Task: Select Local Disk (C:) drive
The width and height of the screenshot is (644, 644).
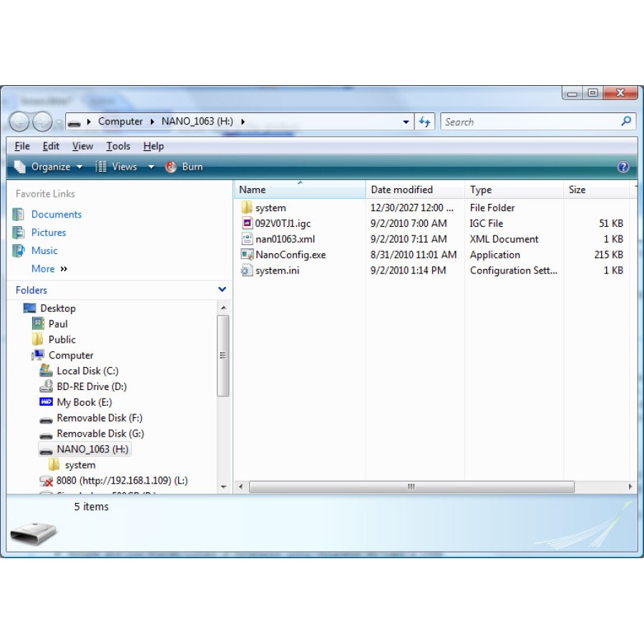Action: [87, 371]
